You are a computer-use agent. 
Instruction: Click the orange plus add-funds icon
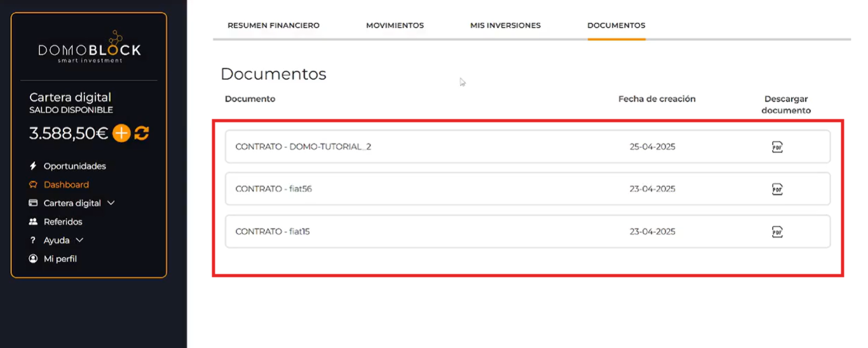[x=121, y=133]
